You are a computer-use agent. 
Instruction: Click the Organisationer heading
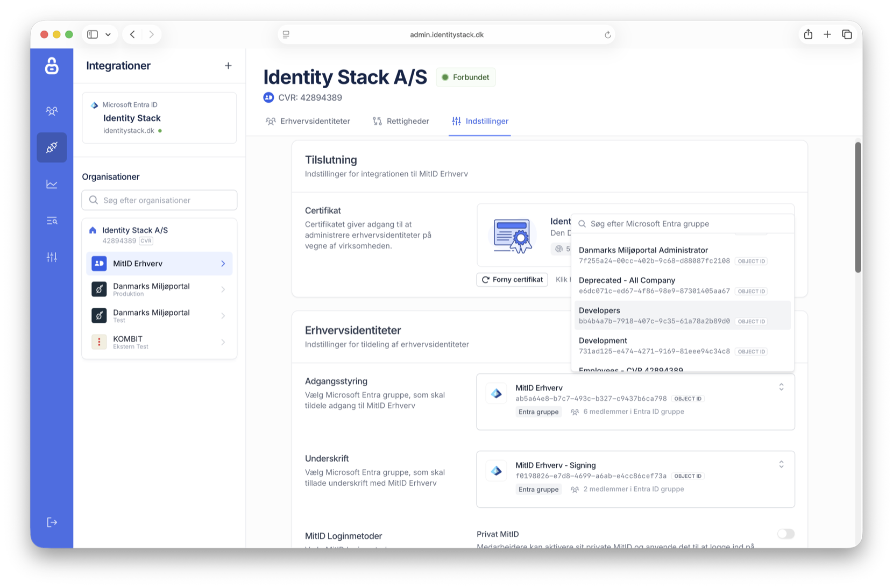(111, 177)
